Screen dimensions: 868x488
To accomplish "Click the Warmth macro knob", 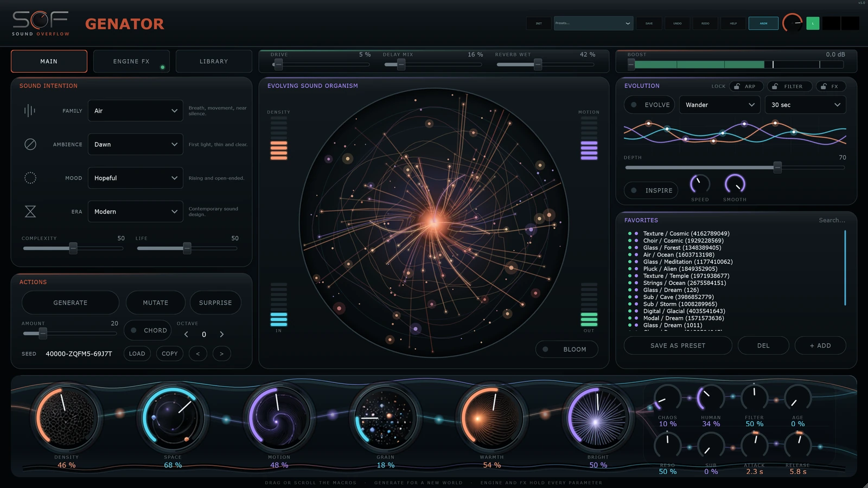I will tap(492, 418).
